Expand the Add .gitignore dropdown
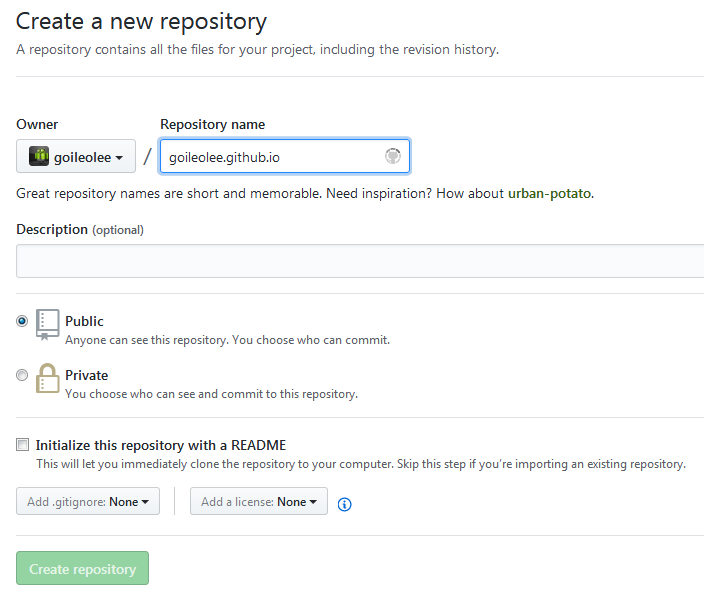Screen dimensions: 704x601 [x=88, y=502]
